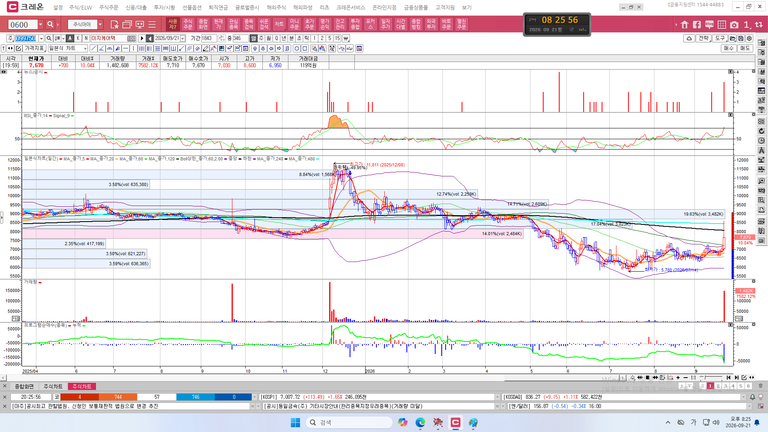
Task: Select the horizontal line drawing tool
Action: tap(125, 48)
